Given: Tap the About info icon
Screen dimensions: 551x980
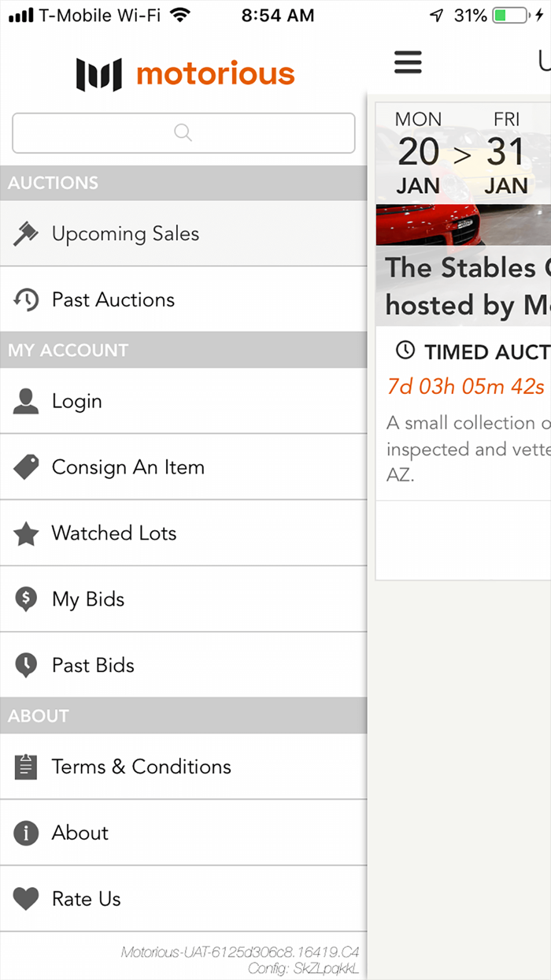Looking at the screenshot, I should click(26, 833).
